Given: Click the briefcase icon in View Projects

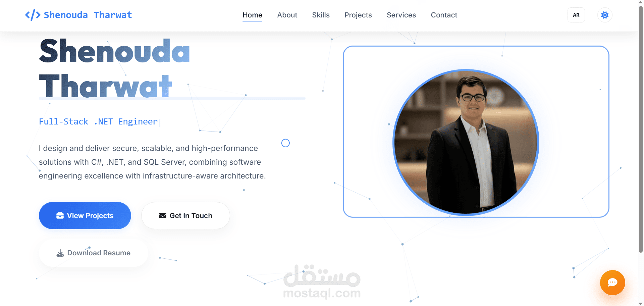Looking at the screenshot, I should click(x=60, y=215).
